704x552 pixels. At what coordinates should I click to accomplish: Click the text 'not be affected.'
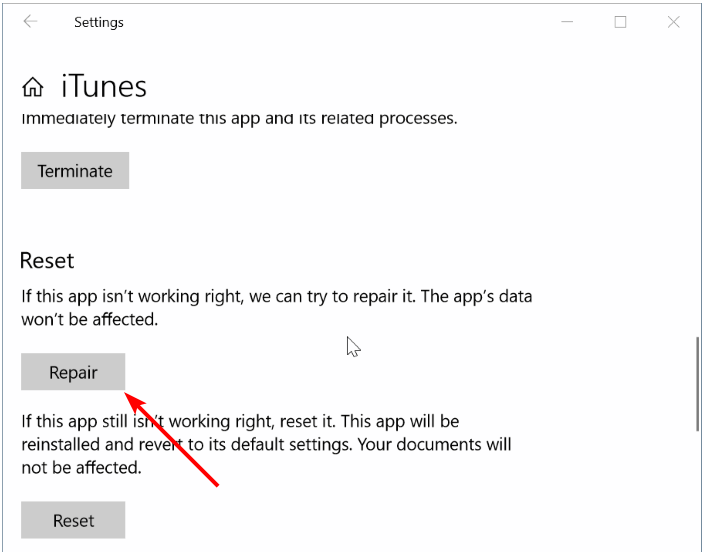[x=81, y=468]
